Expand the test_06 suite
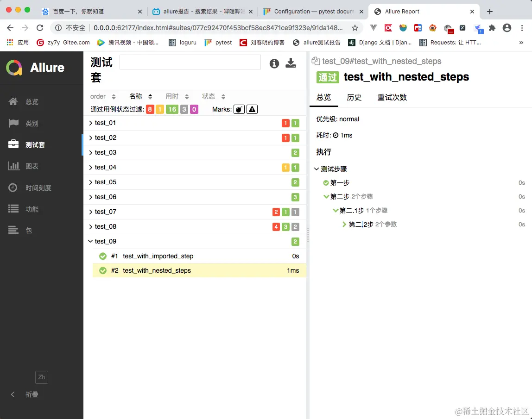The width and height of the screenshot is (532, 419). pos(195,197)
